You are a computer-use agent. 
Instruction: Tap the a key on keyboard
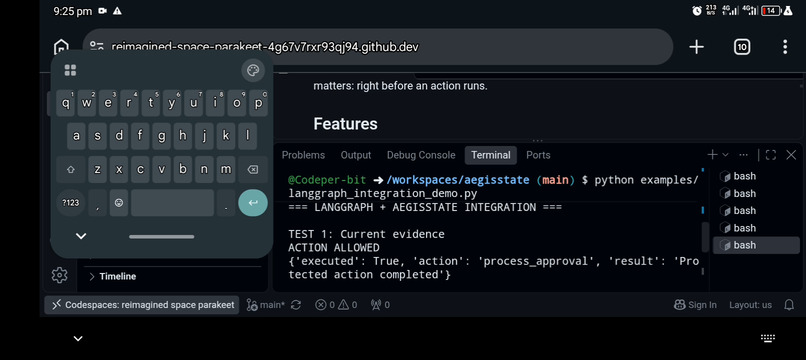pyautogui.click(x=76, y=136)
